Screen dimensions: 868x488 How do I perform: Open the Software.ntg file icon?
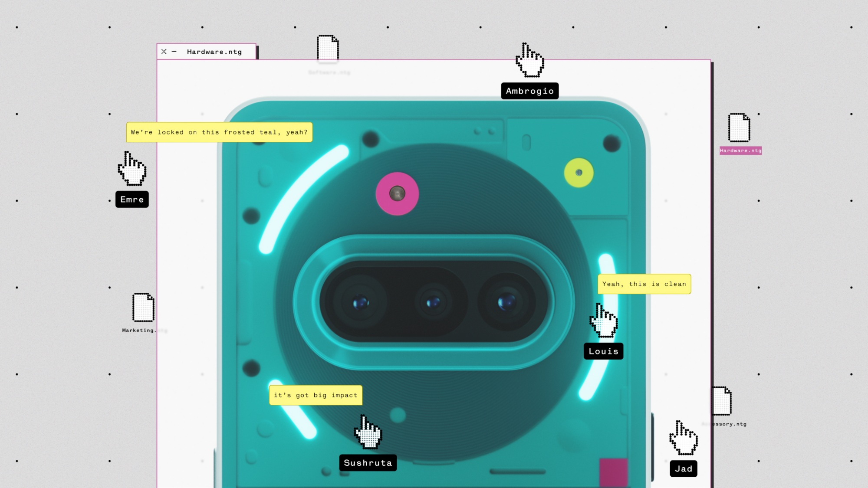[x=328, y=48]
